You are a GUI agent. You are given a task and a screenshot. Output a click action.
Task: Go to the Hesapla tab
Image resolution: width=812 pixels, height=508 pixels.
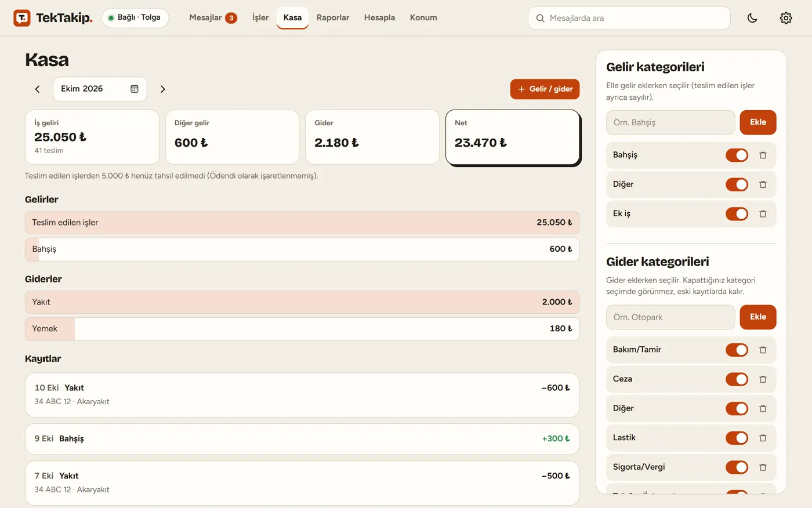[379, 18]
